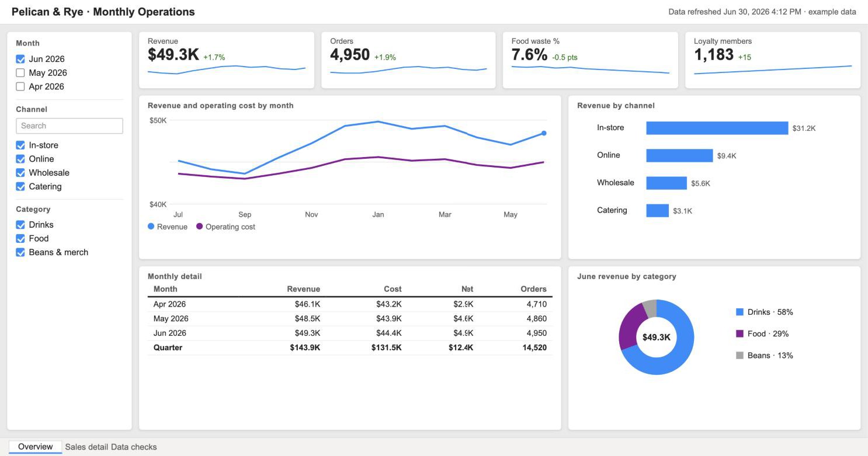The height and width of the screenshot is (456, 868).
Task: Click the Orders 4,950 scorecard sparkline
Action: [408, 70]
